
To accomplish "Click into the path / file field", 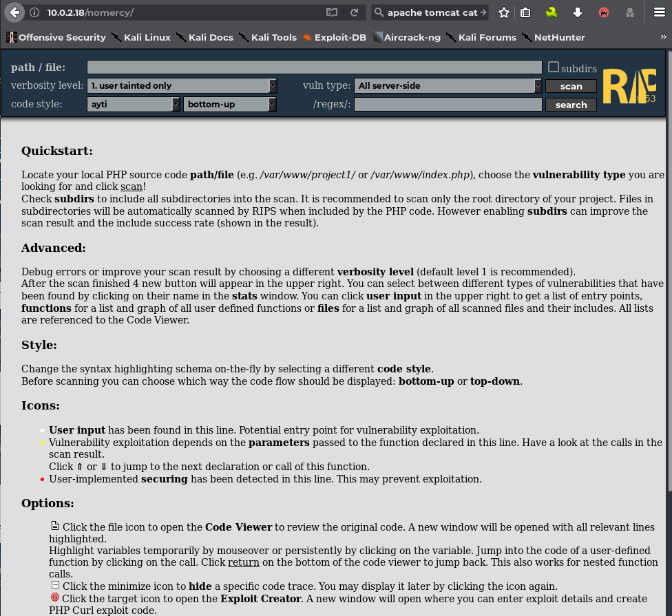I will (x=314, y=67).
